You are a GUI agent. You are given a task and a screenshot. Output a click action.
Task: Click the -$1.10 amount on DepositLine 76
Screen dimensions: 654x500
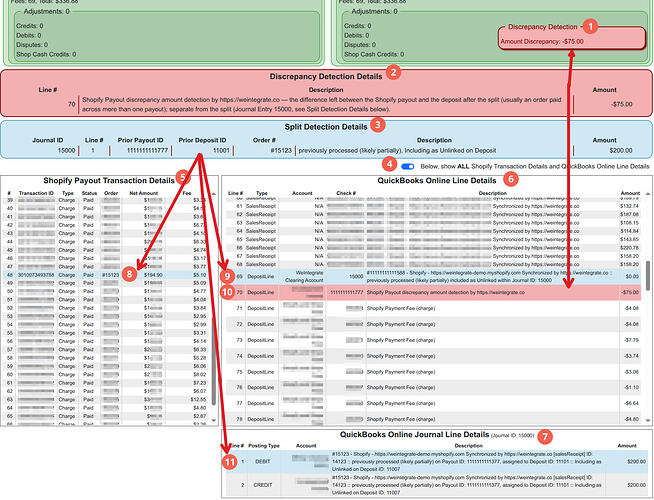click(631, 388)
